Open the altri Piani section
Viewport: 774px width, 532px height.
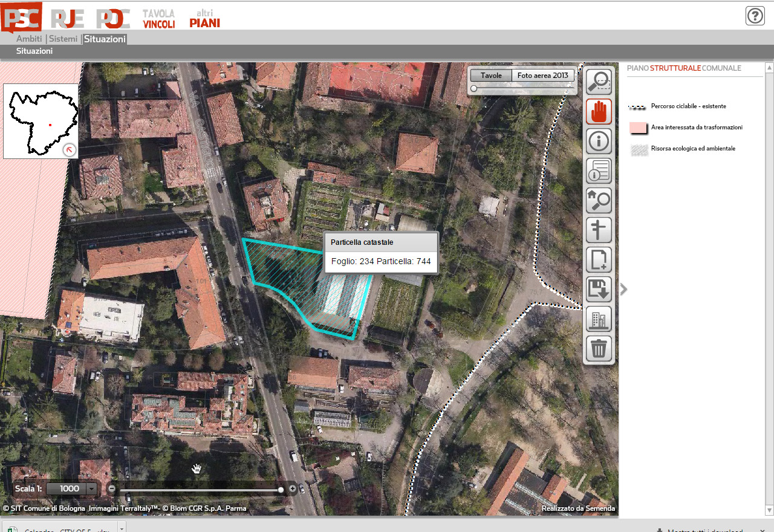point(204,19)
